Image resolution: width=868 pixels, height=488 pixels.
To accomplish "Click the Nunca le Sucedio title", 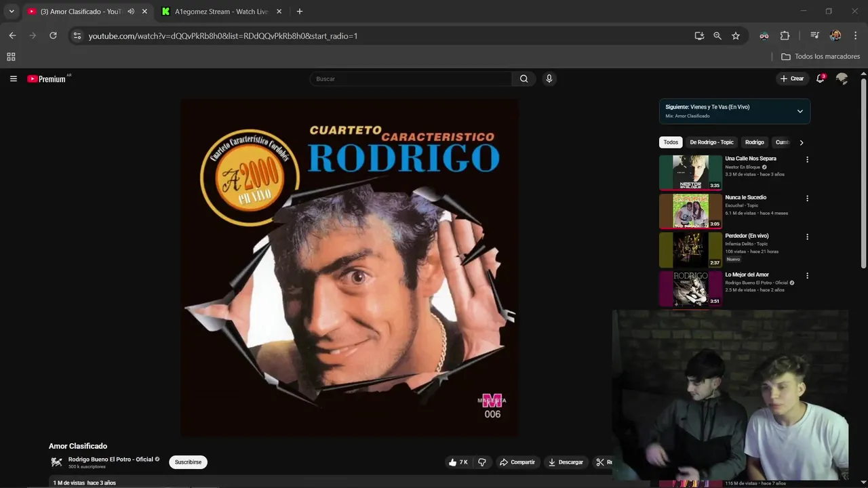I will point(745,197).
